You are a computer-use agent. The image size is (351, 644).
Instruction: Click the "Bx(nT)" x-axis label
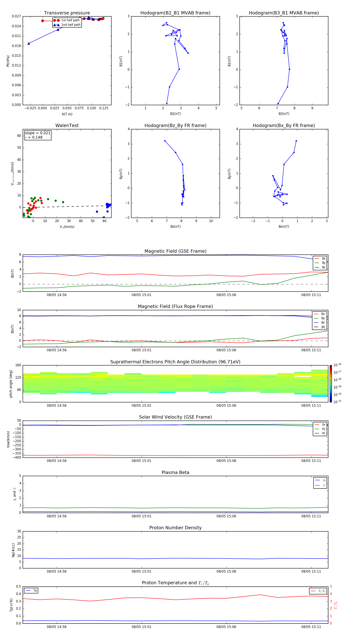[284, 227]
